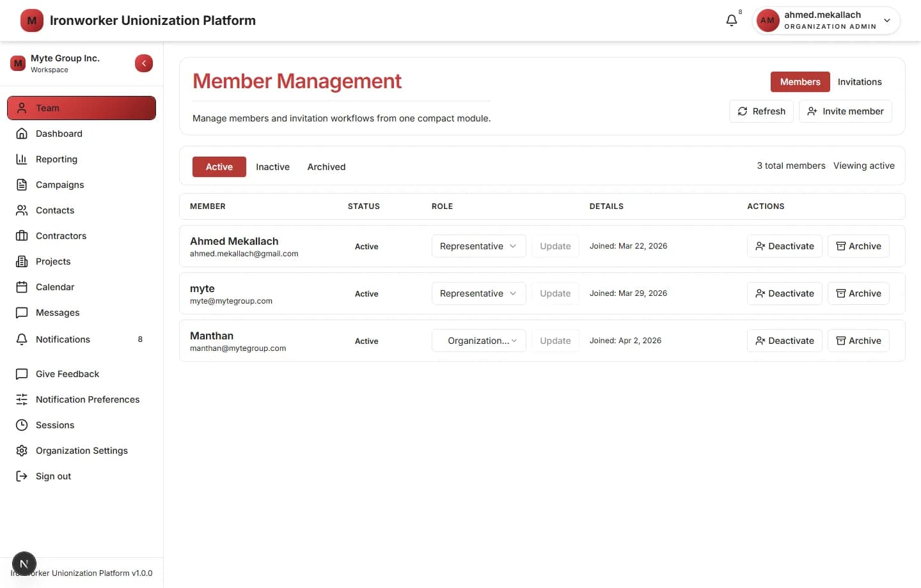Click the Sign out arrow icon

pos(22,476)
